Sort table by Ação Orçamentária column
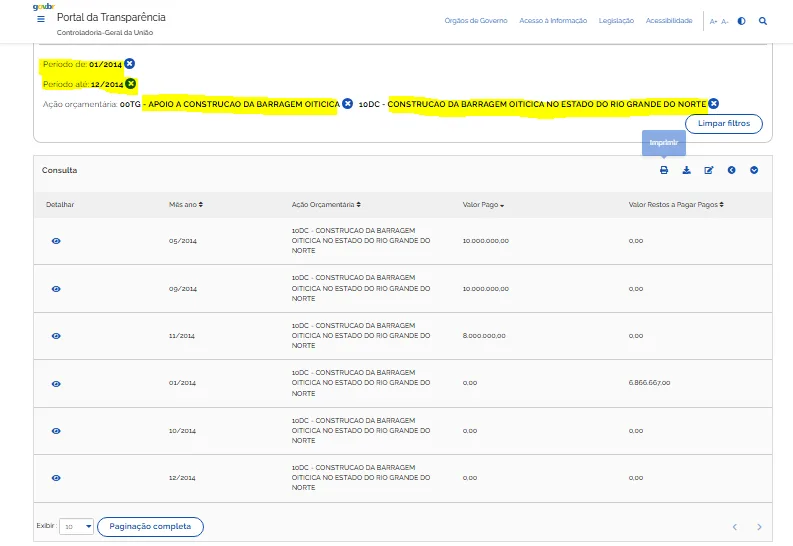This screenshot has height=546, width=793. [x=326, y=205]
